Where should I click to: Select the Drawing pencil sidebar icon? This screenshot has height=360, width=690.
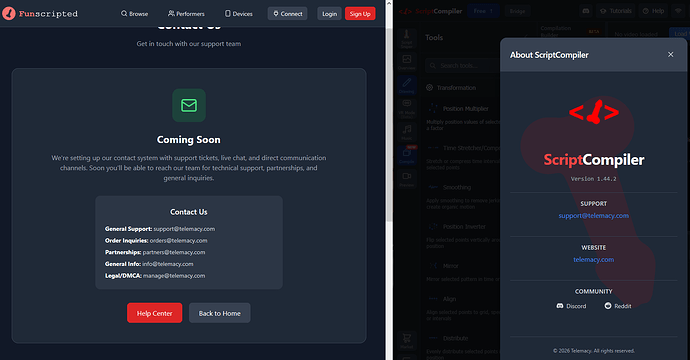click(407, 85)
